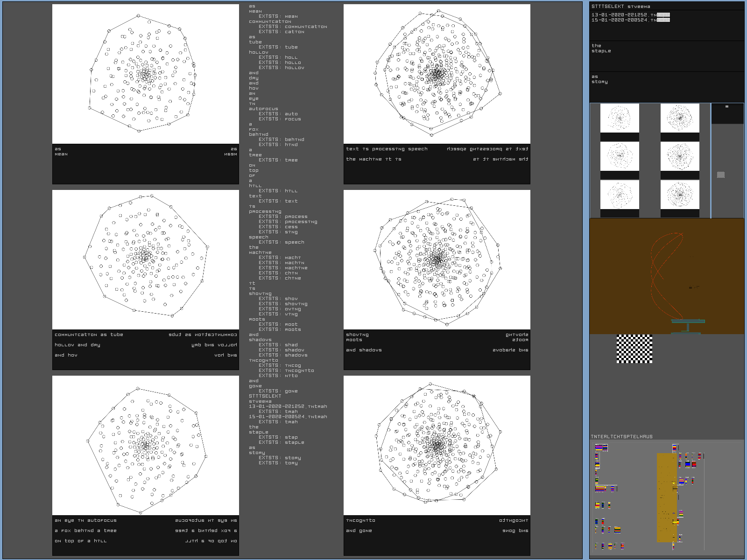Viewport: 747px width, 560px height.
Task: Click the INTERLICHTSPIELHAUS panel title
Action: point(622,437)
